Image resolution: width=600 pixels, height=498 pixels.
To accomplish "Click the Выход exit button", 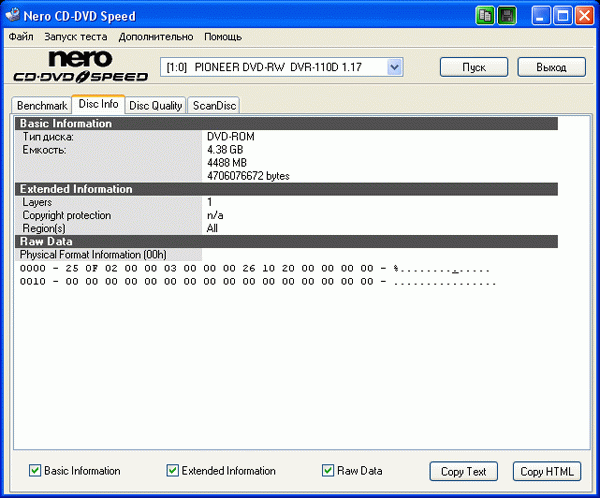I will [x=551, y=67].
